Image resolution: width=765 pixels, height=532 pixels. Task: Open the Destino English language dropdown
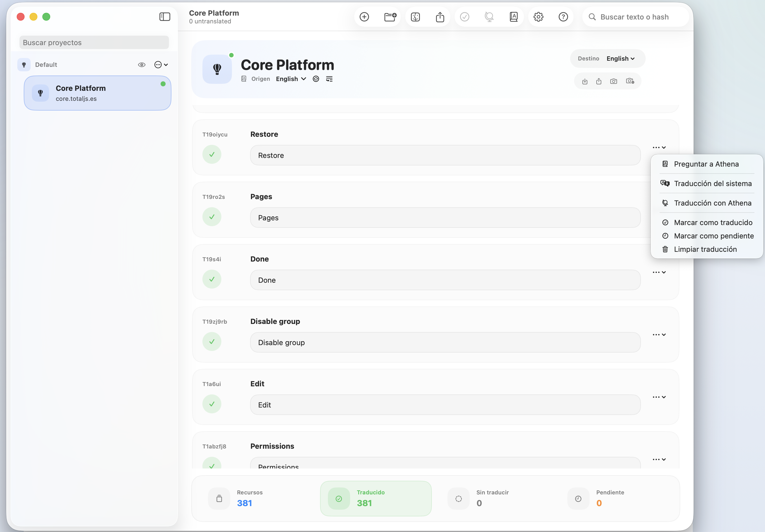[620, 58]
